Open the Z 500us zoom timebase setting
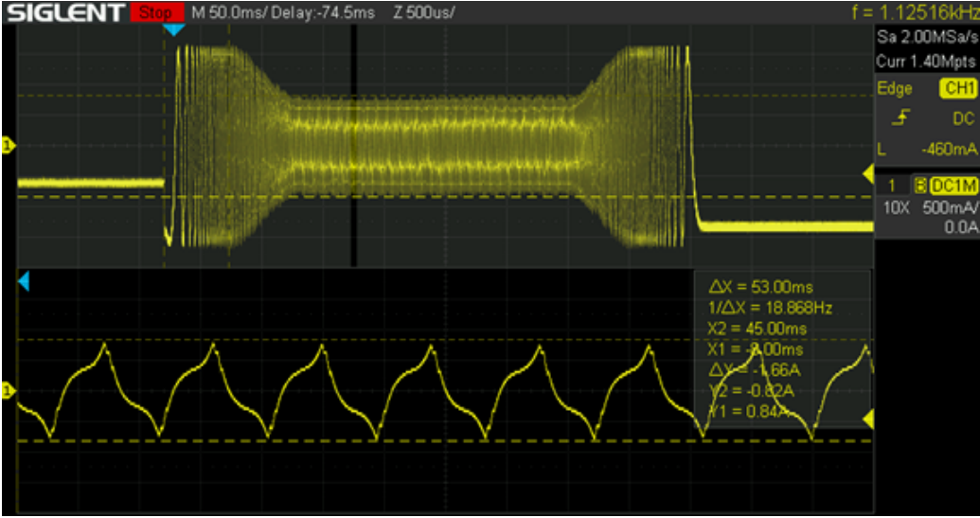This screenshot has width=980, height=518. (x=423, y=13)
